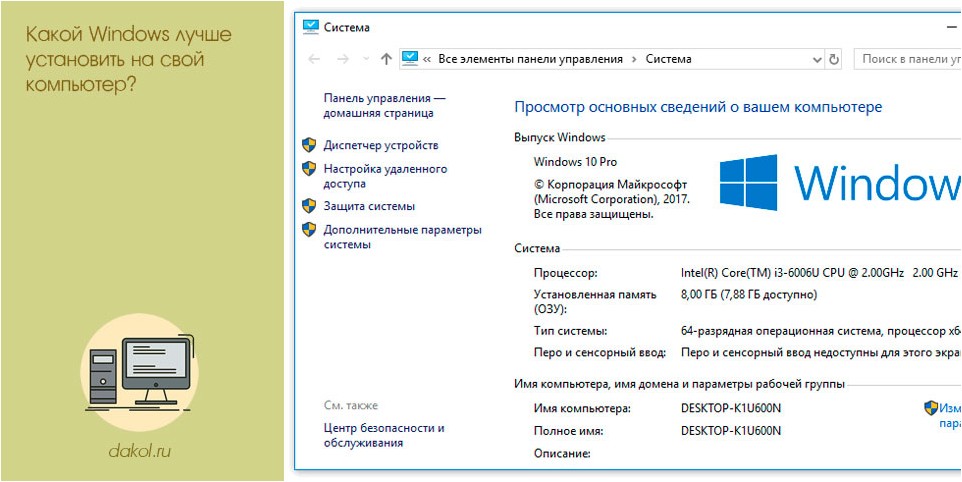Screen dimensions: 962x482
Task: Click 'Перо и сенсорный ввод недоступны' value
Action: tap(820, 353)
